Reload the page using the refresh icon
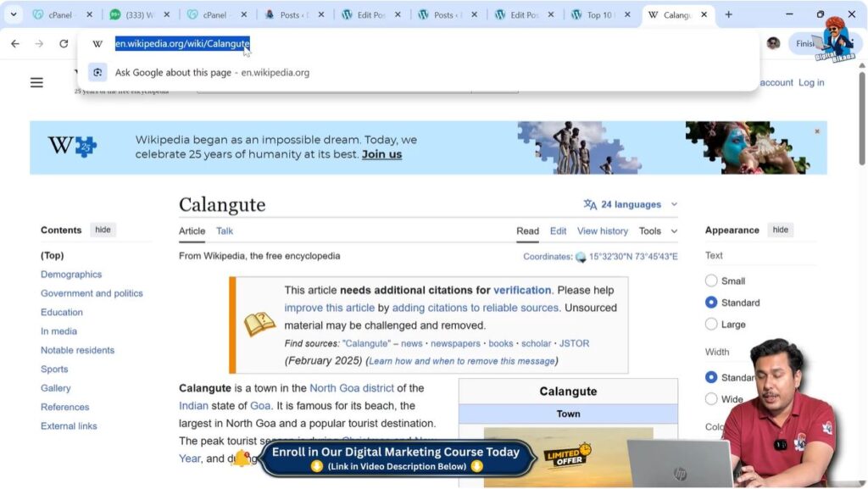 point(64,44)
